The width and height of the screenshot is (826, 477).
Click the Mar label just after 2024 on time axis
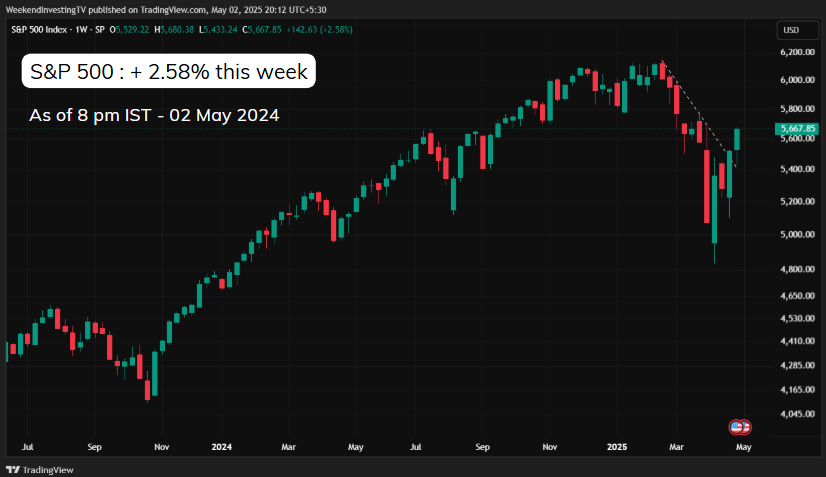click(288, 446)
